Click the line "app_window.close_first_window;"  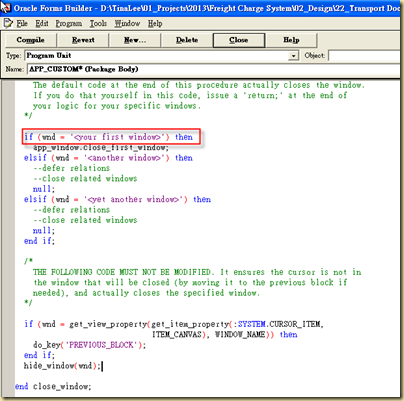pyautogui.click(x=101, y=147)
